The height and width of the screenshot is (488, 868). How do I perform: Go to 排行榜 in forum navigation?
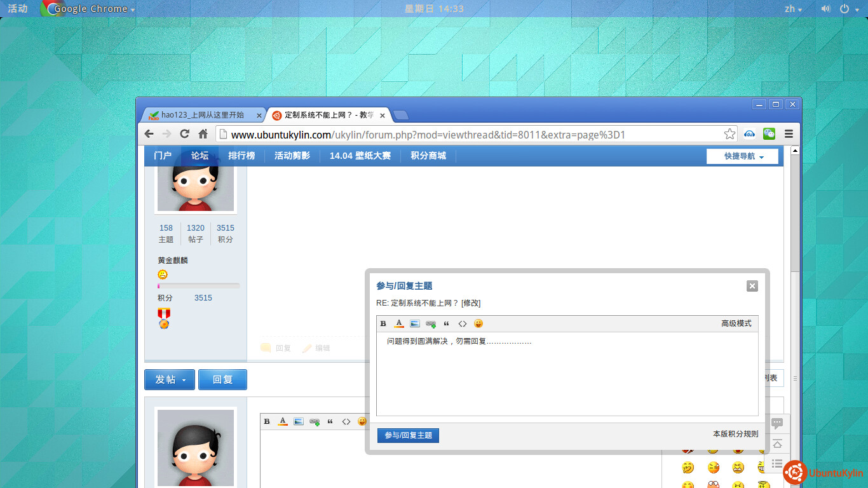click(241, 156)
